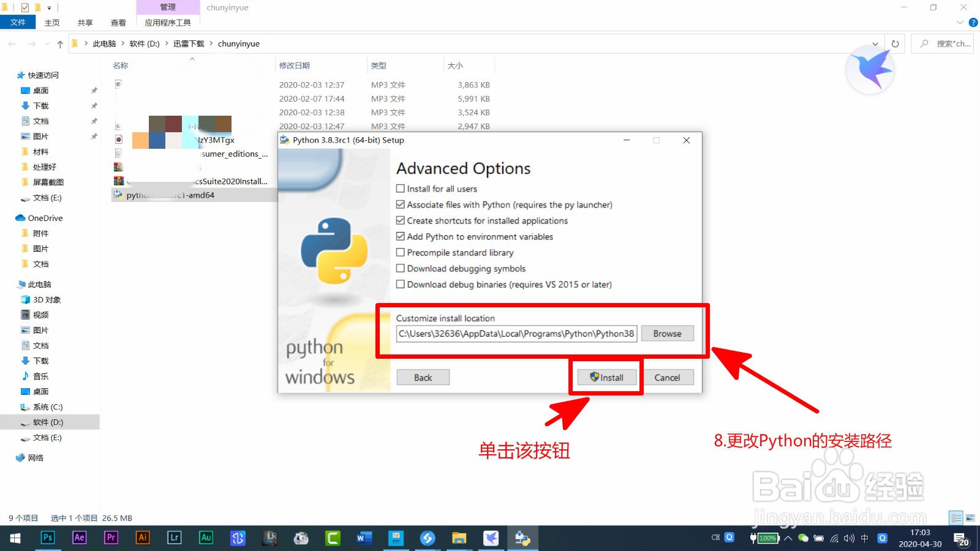Open the Wi-Fi network tray icon

[x=834, y=538]
